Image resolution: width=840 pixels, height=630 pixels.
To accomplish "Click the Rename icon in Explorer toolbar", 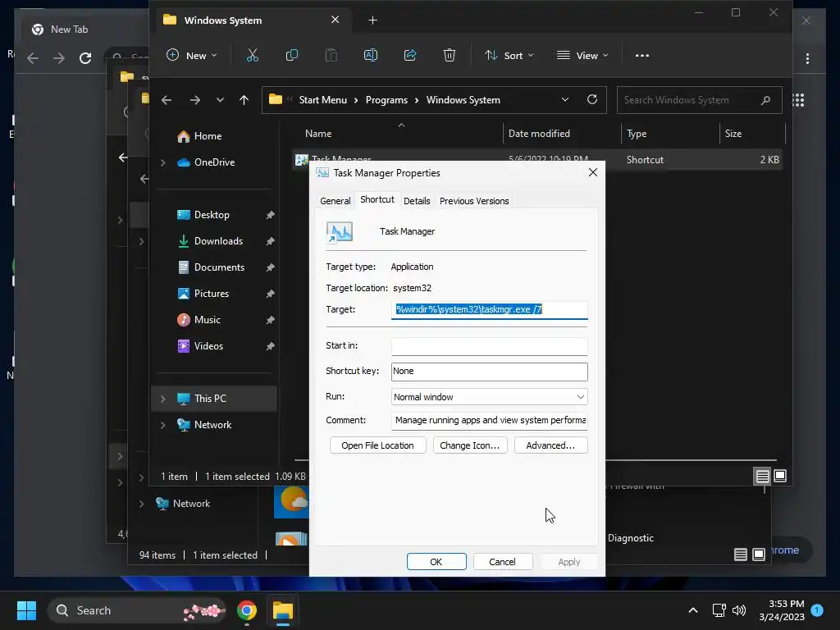I will 371,55.
